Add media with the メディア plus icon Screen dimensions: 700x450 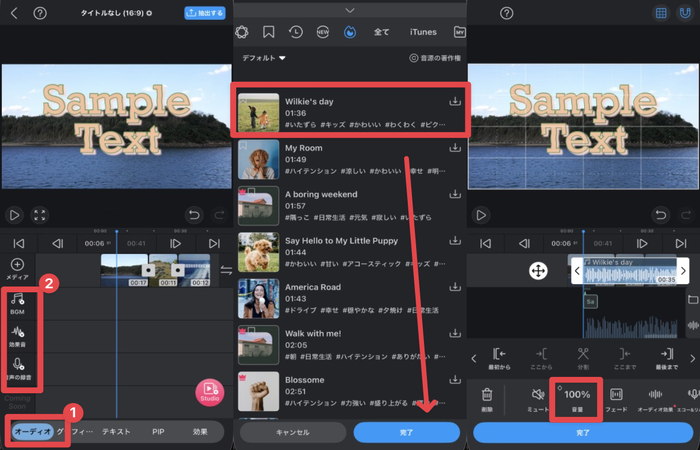pos(17,268)
